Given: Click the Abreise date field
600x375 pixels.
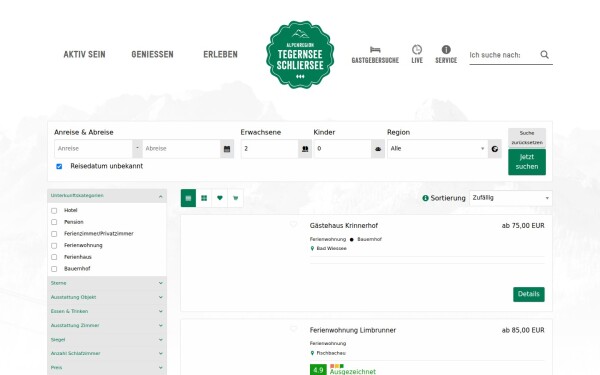Looking at the screenshot, I should 181,149.
